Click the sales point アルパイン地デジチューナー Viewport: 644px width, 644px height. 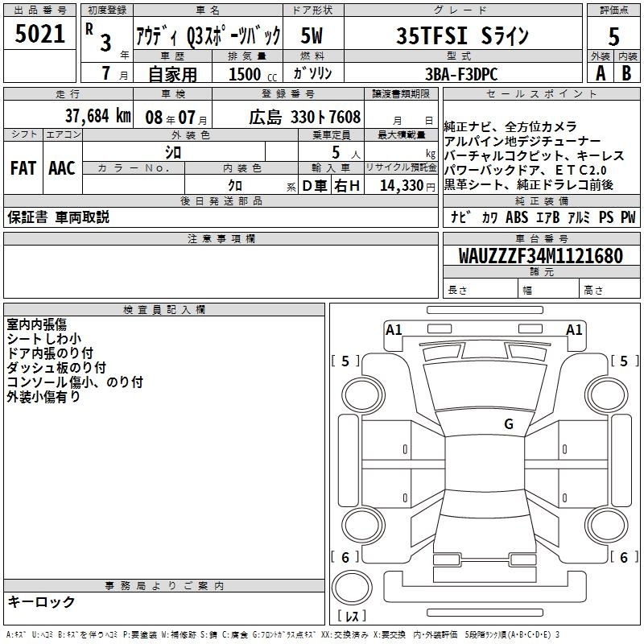522,142
